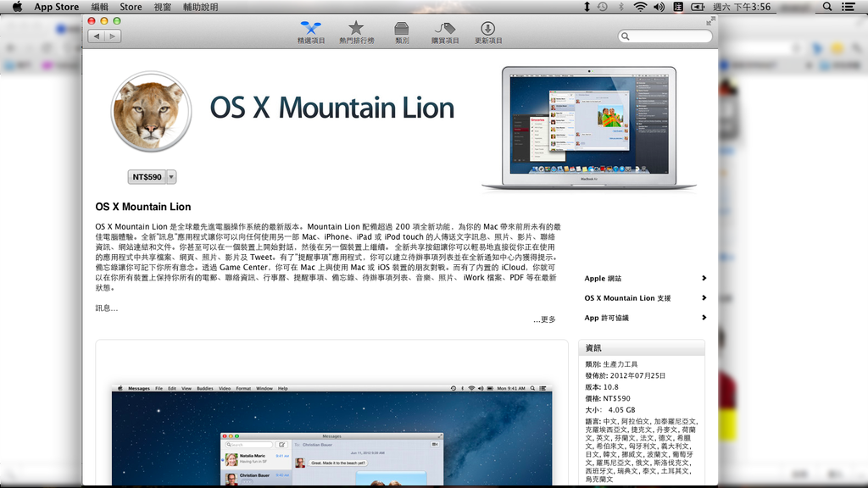868x488 pixels.
Task: Click the NT$590 buy button
Action: pos(147,177)
